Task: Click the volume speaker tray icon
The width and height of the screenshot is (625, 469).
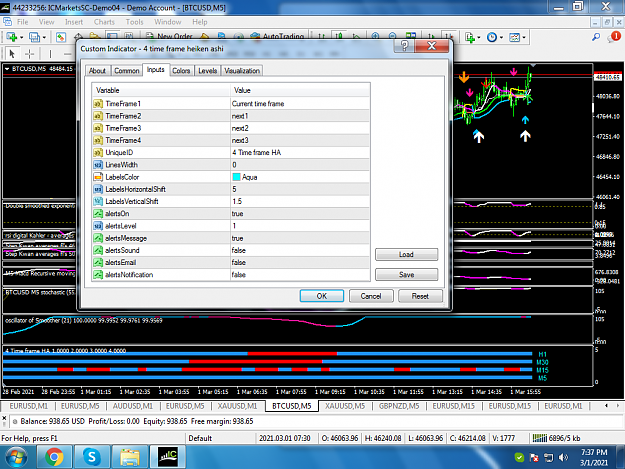Action: pos(563,457)
